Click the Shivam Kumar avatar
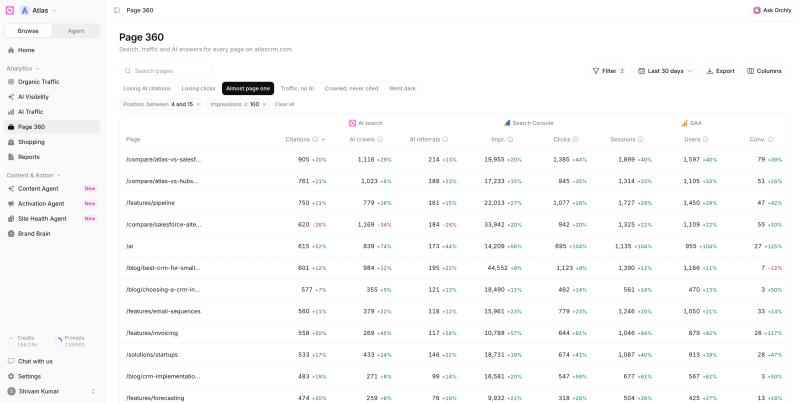 tap(11, 391)
